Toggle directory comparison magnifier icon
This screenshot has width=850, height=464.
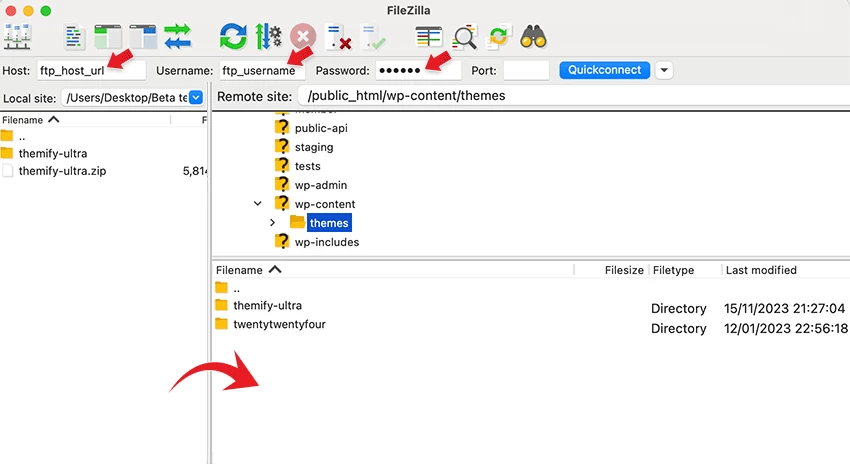click(x=464, y=37)
